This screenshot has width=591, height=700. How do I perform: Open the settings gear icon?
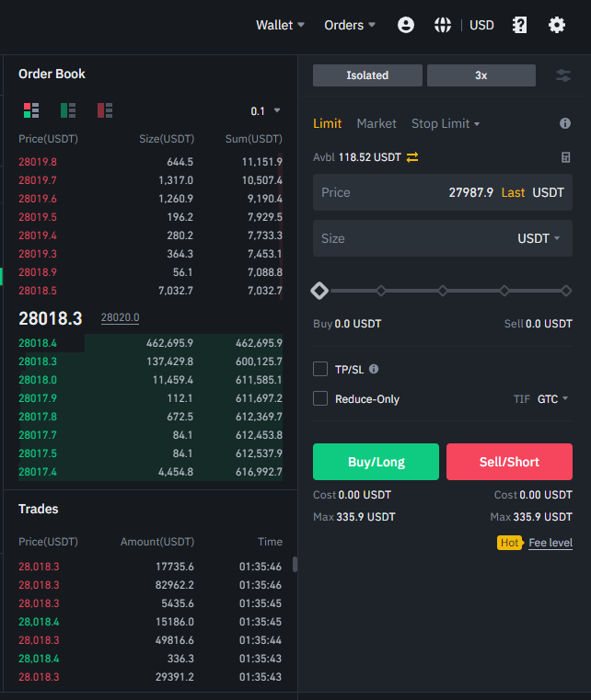point(557,25)
